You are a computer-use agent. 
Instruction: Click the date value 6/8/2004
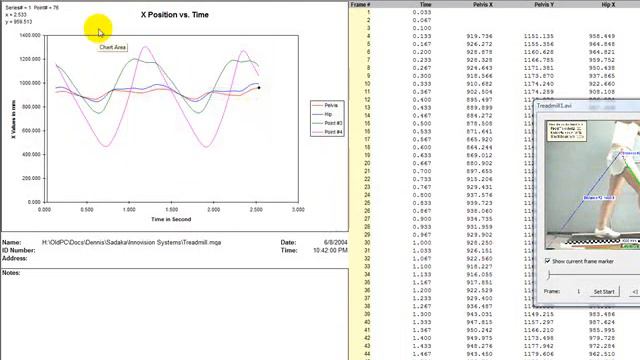(336, 242)
